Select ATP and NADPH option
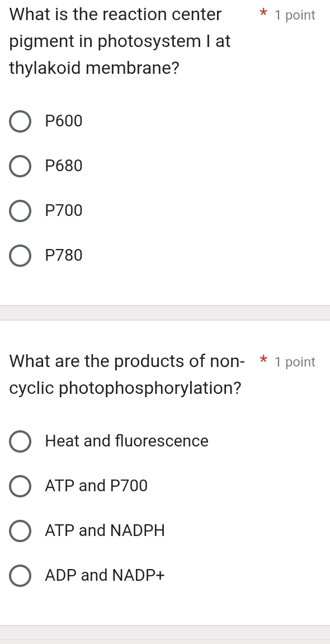The image size is (330, 644). 20,531
